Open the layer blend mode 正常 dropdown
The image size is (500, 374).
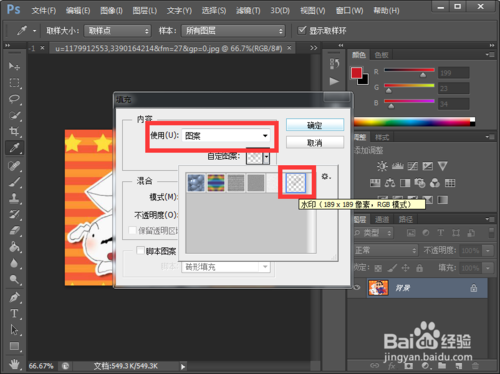[x=385, y=250]
